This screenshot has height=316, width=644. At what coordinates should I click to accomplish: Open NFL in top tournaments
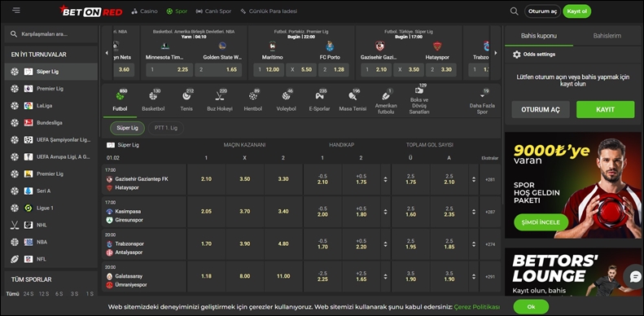click(51, 259)
